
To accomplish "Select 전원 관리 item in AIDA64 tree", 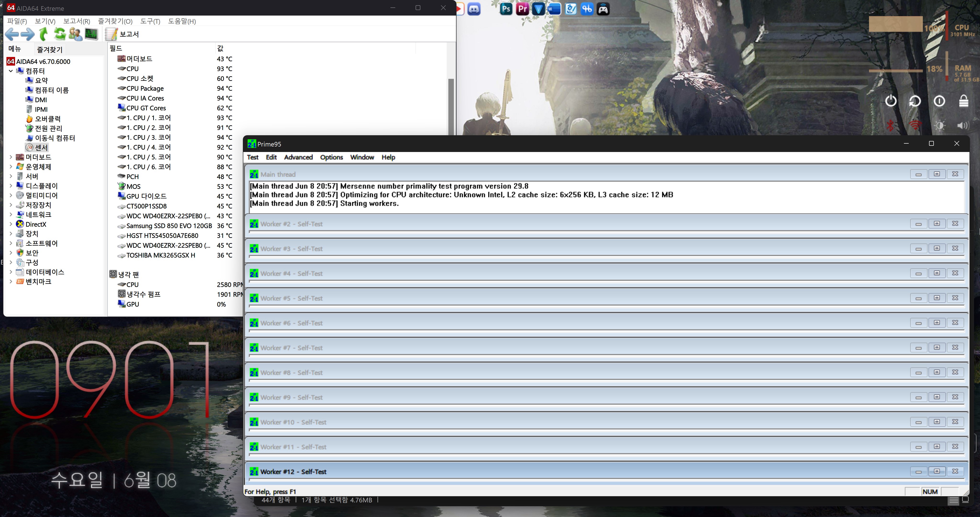I will (x=49, y=128).
